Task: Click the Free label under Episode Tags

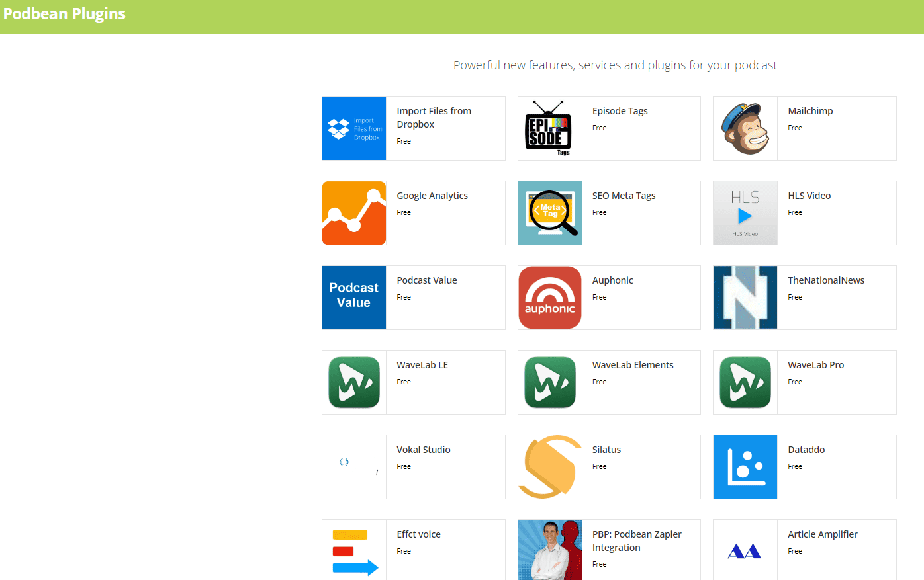Action: (x=600, y=128)
